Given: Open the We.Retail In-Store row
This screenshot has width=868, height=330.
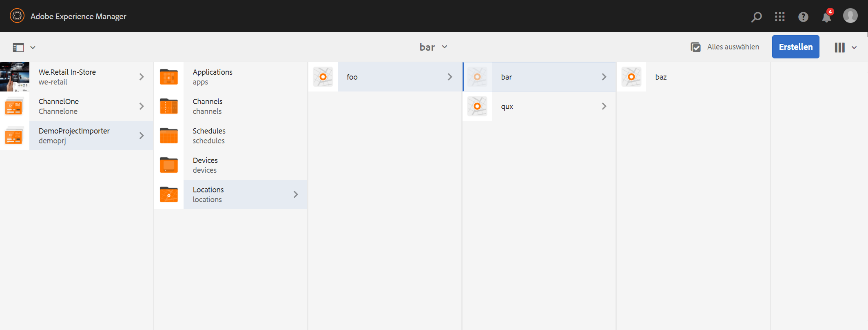Looking at the screenshot, I should [x=77, y=77].
